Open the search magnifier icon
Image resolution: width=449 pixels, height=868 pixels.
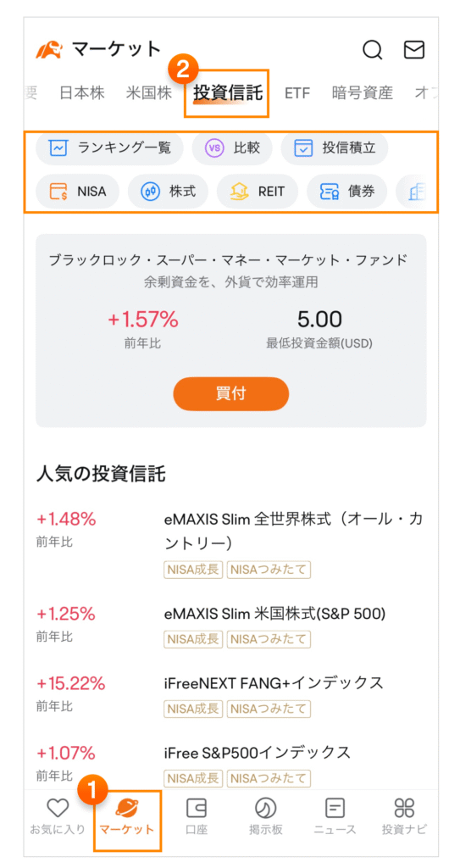click(372, 49)
